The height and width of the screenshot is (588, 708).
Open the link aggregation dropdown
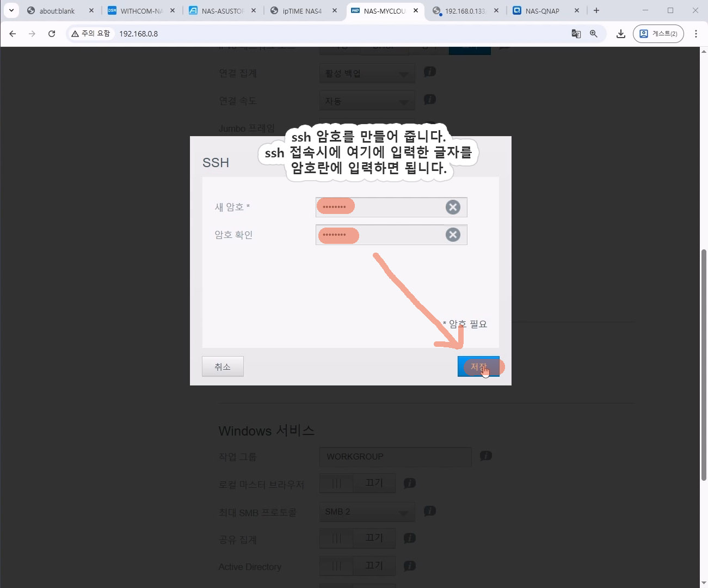pyautogui.click(x=367, y=73)
